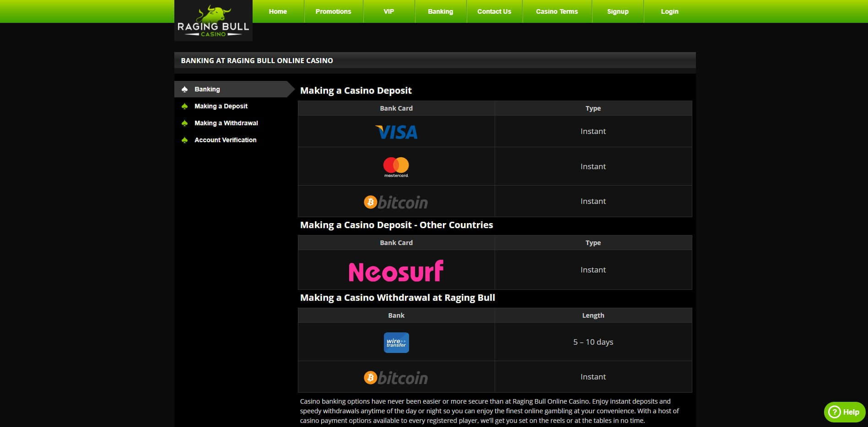
Task: Go to the VIP section
Action: 389,11
